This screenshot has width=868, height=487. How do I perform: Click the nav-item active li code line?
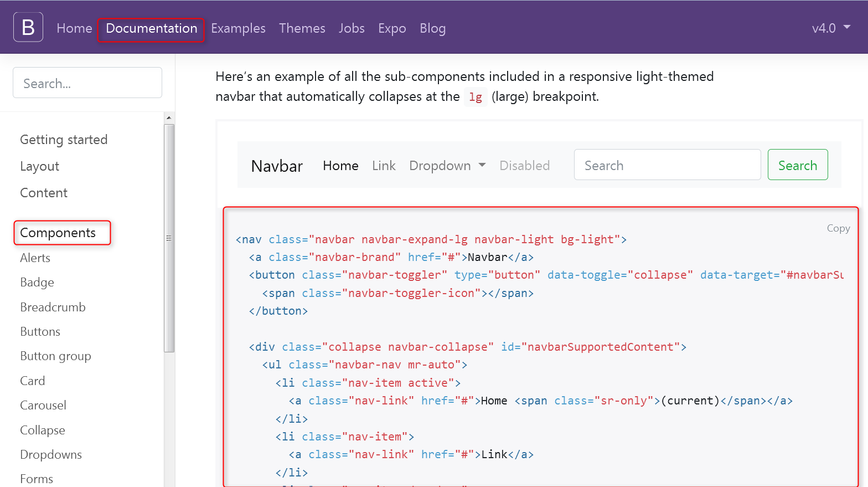pos(368,383)
